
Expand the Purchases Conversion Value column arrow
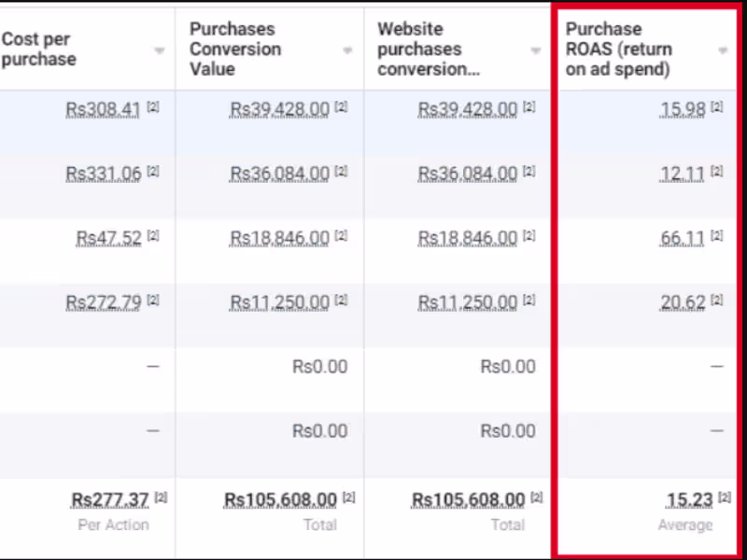[x=347, y=50]
